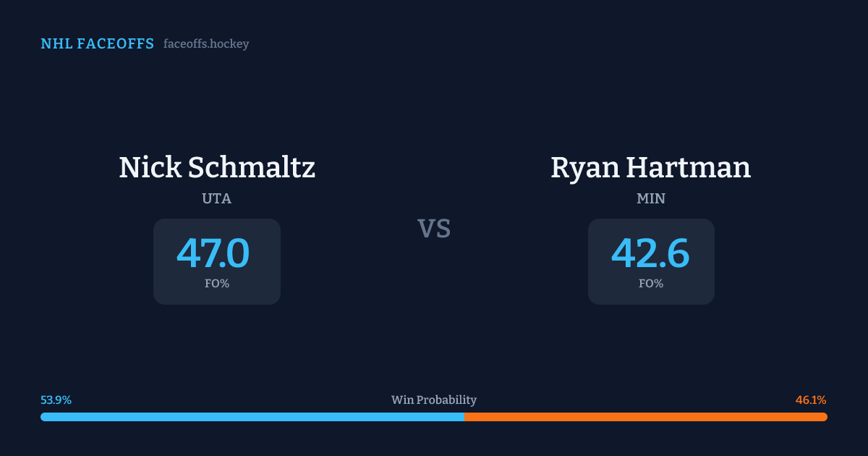Image resolution: width=868 pixels, height=456 pixels.
Task: Click the FO% label under 47.0
Action: (x=217, y=284)
